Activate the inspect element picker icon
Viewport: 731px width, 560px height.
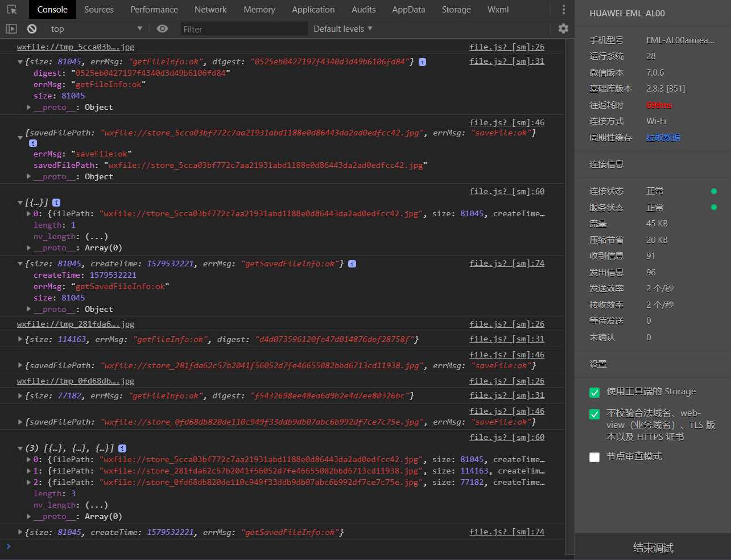(x=12, y=10)
